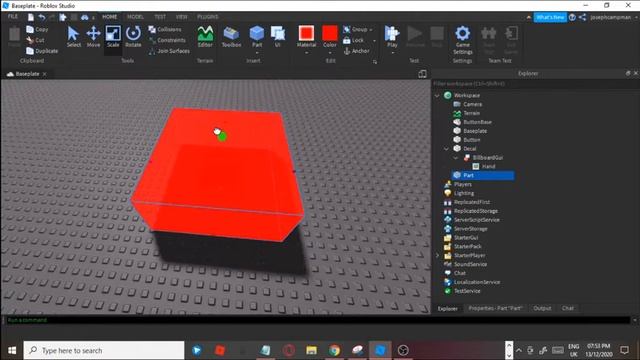Click the Windows Start button
Viewport: 640px width, 360px height.
(x=12, y=350)
